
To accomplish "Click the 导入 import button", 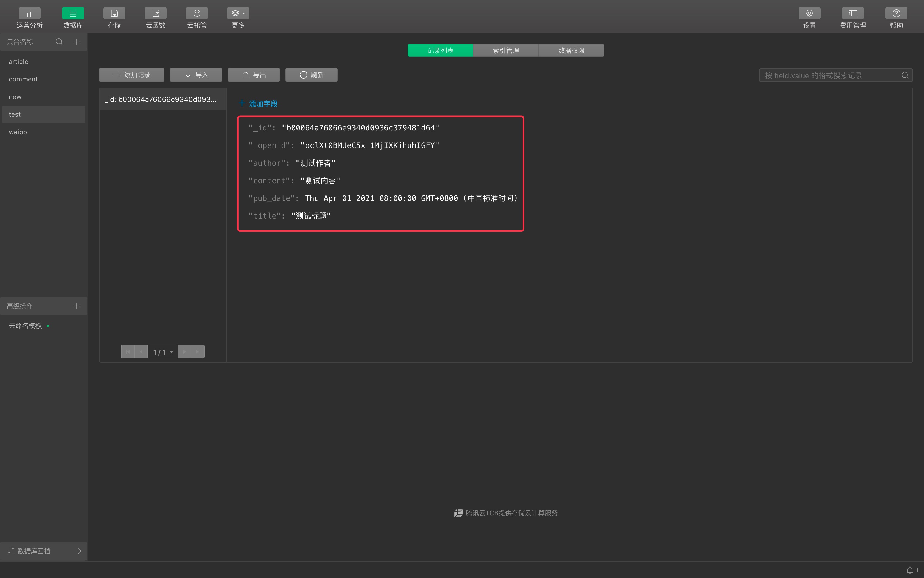I will coord(196,75).
